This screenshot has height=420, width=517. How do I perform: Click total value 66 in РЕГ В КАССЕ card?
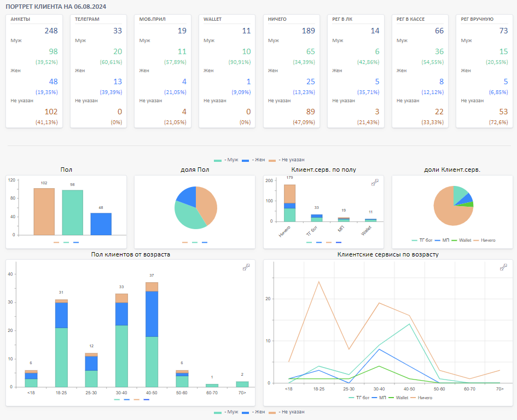[439, 31]
